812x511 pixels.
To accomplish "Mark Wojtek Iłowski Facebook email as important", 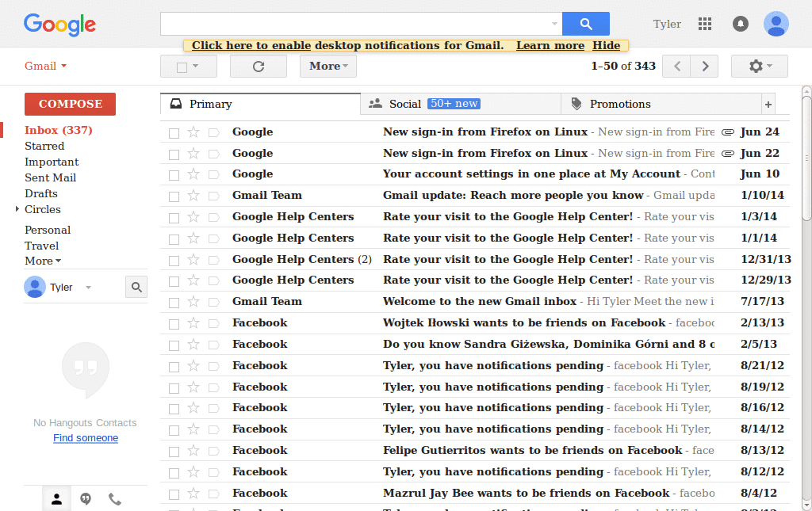I will pos(213,323).
